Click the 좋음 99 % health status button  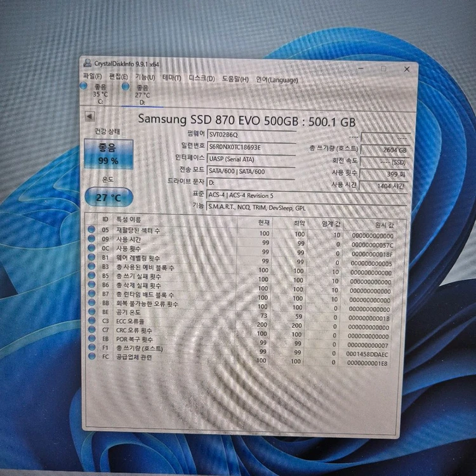(x=109, y=154)
